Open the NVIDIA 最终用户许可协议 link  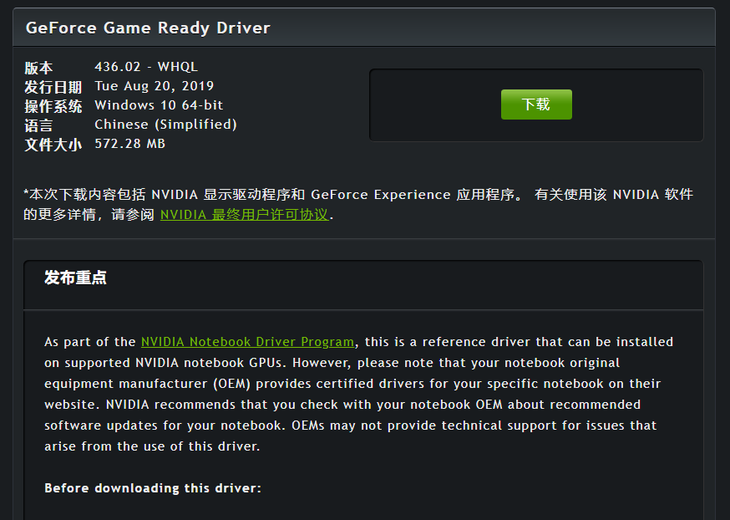(x=244, y=215)
